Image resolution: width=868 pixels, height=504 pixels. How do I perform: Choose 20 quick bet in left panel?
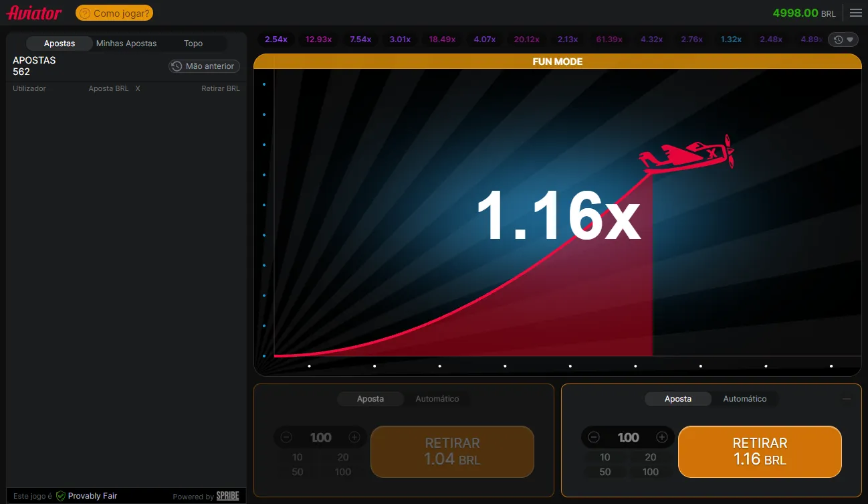[343, 457]
